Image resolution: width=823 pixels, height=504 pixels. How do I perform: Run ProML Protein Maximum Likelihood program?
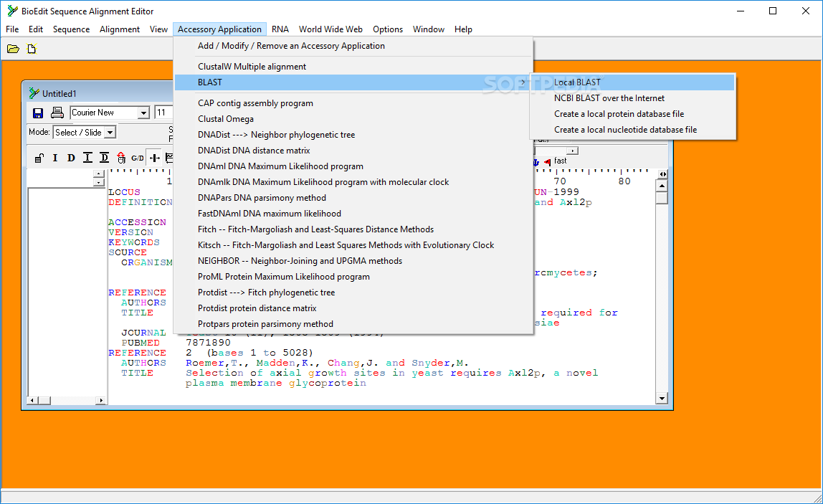click(x=353, y=277)
